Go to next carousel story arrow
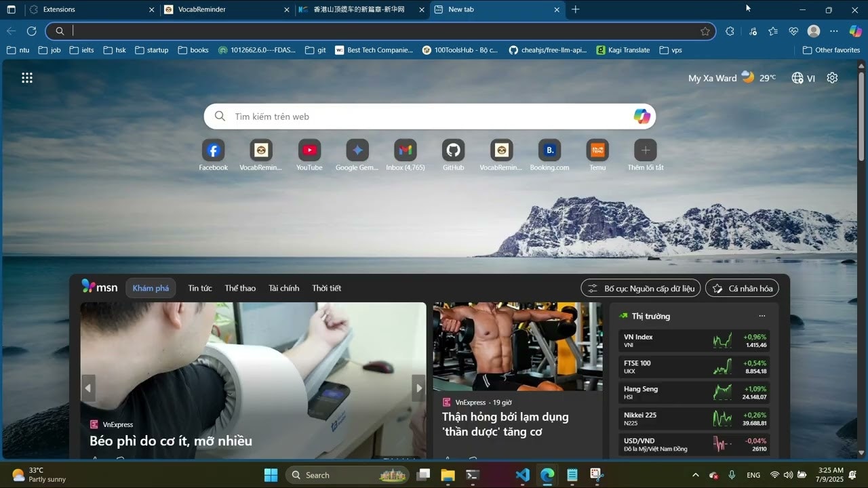Screen dimensions: 868x488 tap(419, 388)
